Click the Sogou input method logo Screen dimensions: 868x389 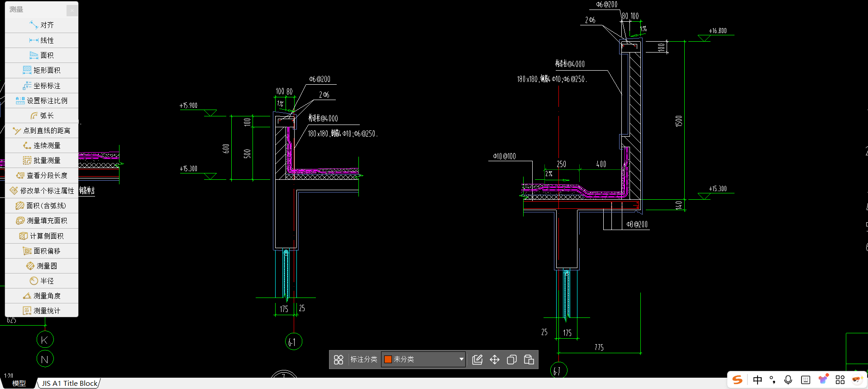point(738,380)
